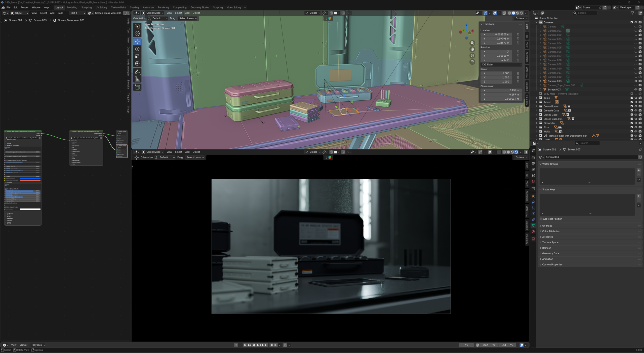The height and width of the screenshot is (353, 644).
Task: Click the viewport zoom magnifier gizmo
Action: [472, 43]
